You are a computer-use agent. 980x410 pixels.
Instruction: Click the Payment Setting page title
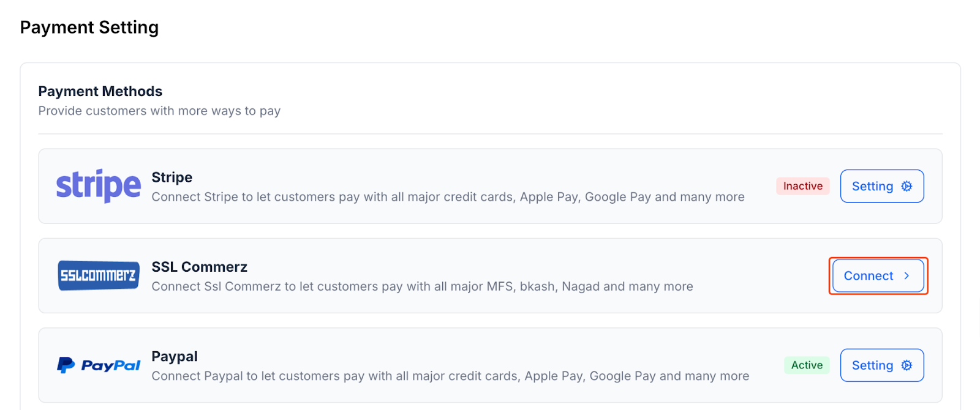click(89, 27)
